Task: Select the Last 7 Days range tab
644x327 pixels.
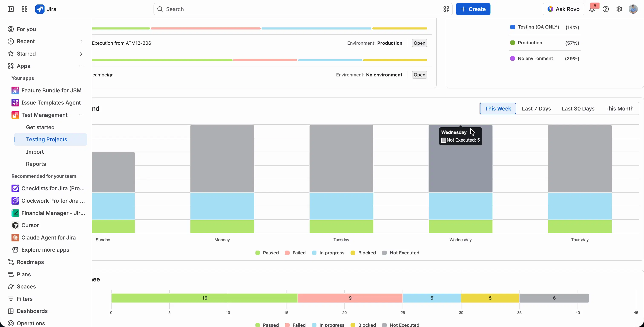Action: pos(536,109)
